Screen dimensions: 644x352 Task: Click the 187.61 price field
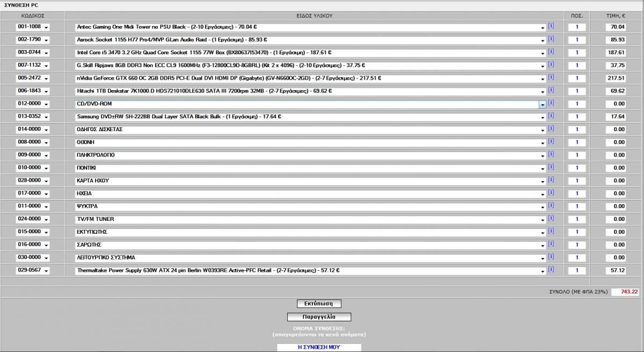tap(616, 53)
